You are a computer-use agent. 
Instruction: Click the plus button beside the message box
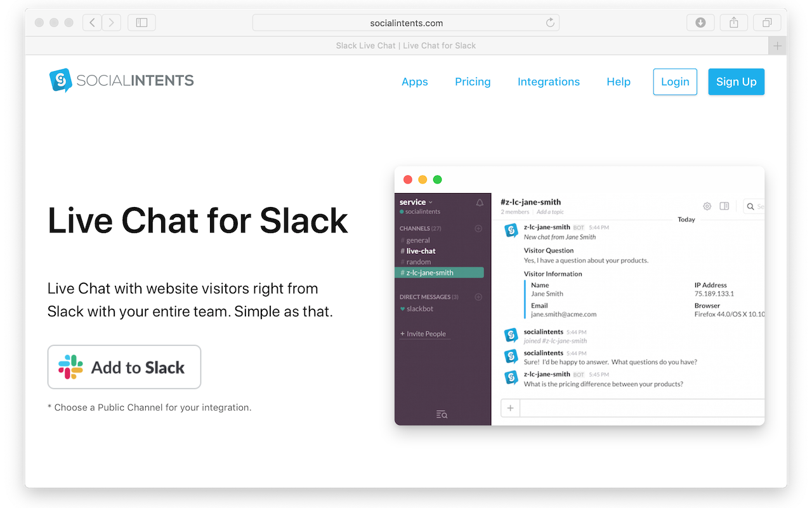coord(510,408)
